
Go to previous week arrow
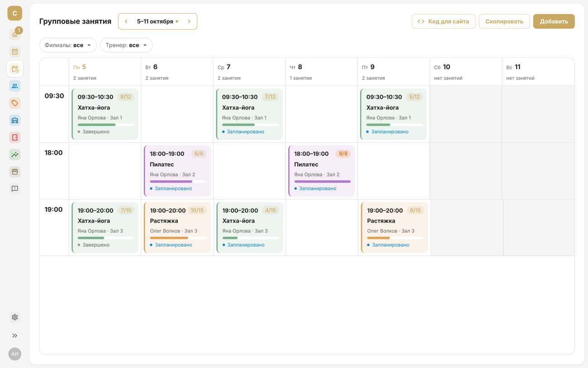click(x=126, y=21)
